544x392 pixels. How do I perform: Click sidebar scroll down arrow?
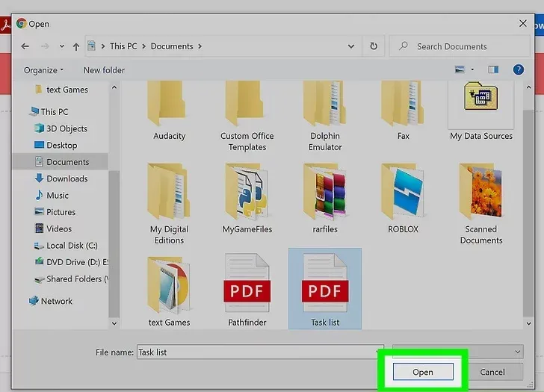click(114, 323)
